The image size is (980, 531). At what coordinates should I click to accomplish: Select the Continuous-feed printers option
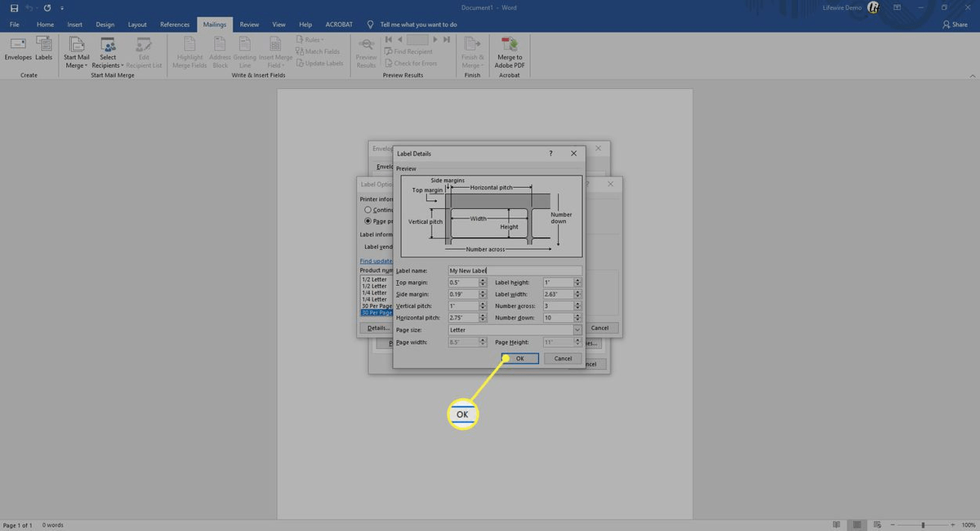pos(367,210)
